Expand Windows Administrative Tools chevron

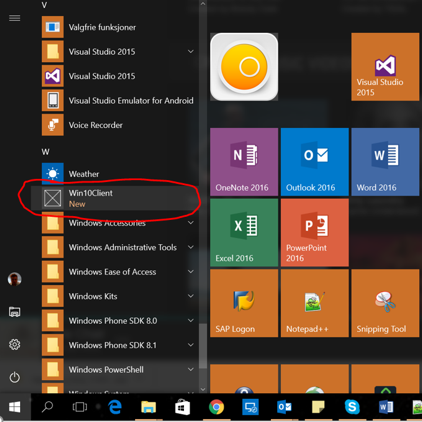click(191, 247)
